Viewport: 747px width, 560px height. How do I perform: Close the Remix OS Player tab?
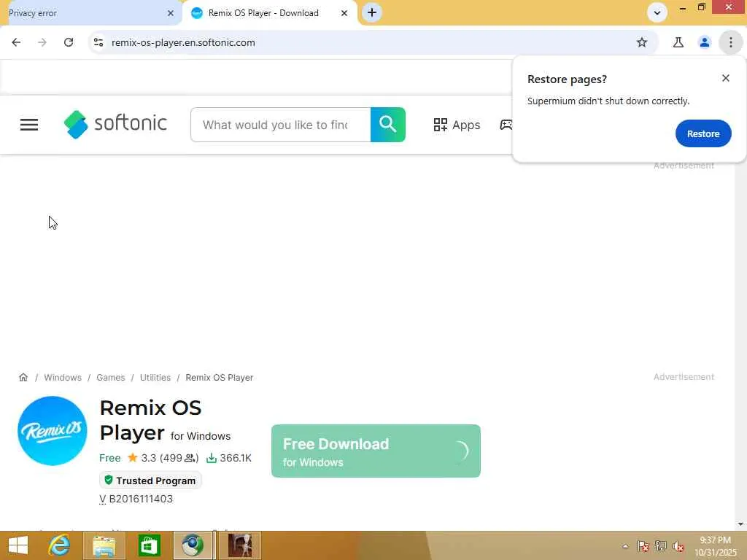point(344,13)
